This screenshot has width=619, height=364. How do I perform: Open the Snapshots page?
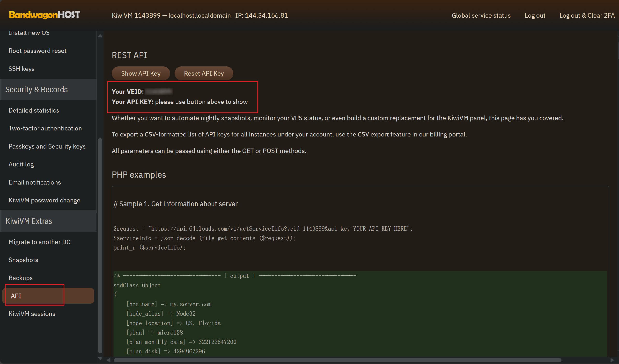pyautogui.click(x=23, y=260)
